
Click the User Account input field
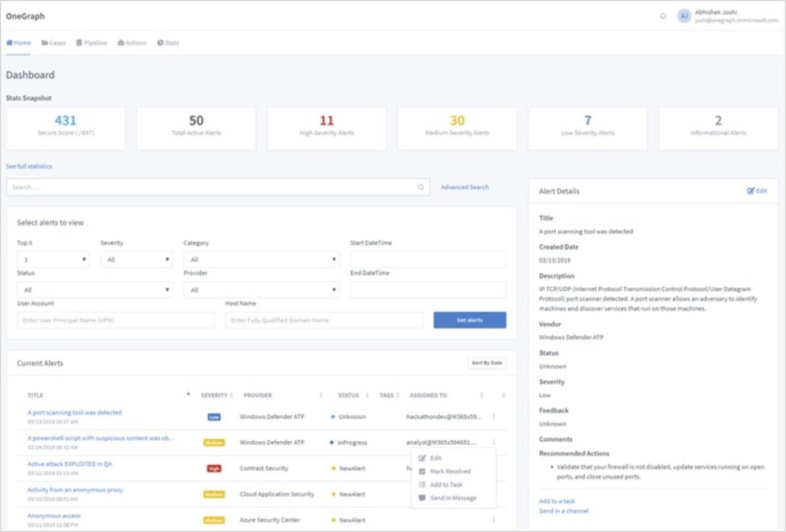tap(116, 320)
